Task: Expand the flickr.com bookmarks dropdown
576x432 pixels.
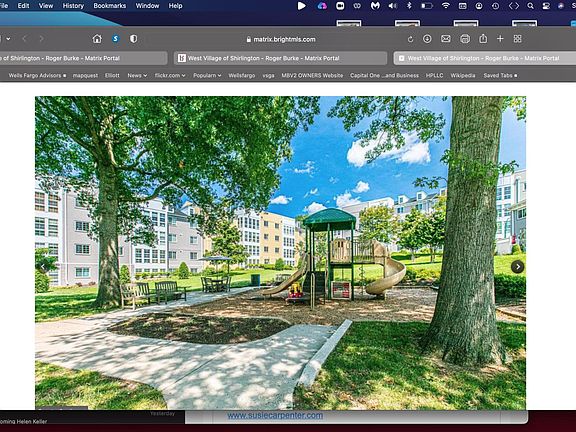Action: [170, 75]
